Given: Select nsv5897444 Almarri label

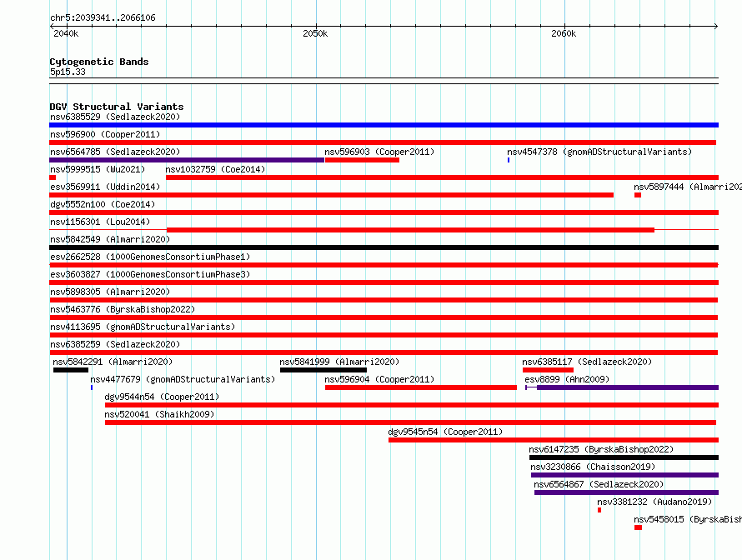Looking at the screenshot, I should 688,187.
